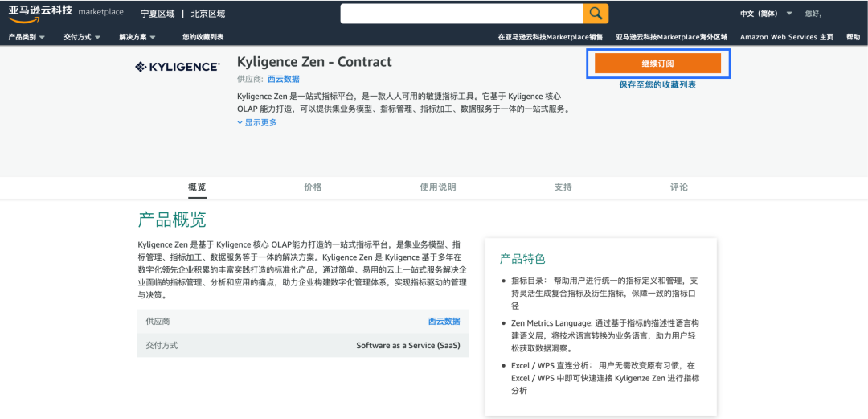Click the Excel / WPS 直连分析 bullet text
868x419 pixels.
604,378
